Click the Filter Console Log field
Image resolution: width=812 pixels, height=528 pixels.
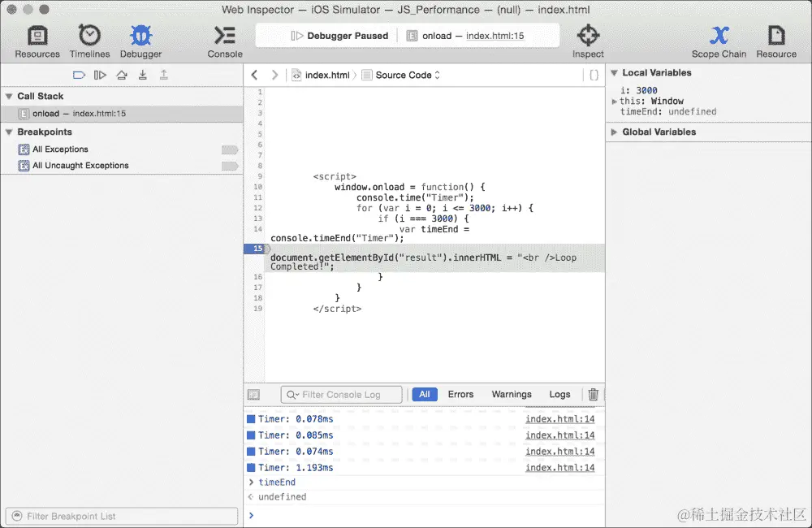coord(341,394)
